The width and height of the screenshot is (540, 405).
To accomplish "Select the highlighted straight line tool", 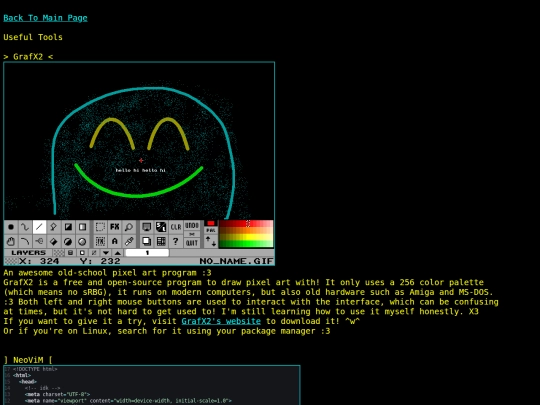I will [x=39, y=227].
